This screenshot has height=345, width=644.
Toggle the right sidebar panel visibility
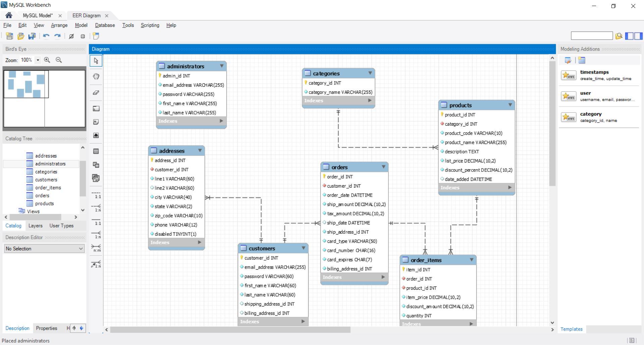click(638, 36)
